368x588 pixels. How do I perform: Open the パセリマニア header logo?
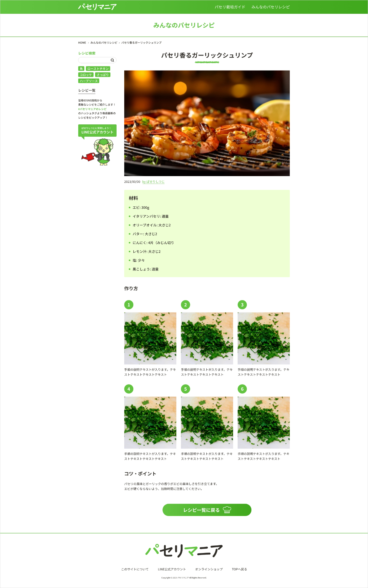(x=97, y=7)
